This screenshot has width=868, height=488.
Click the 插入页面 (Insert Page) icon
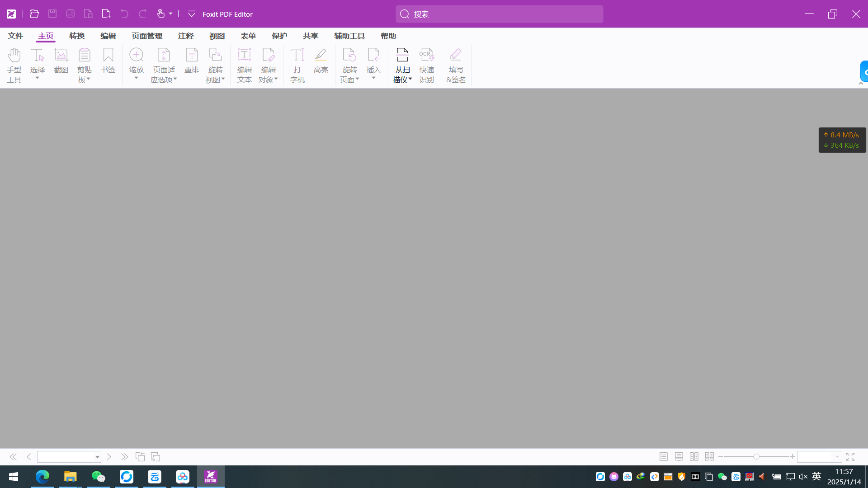[x=374, y=64]
